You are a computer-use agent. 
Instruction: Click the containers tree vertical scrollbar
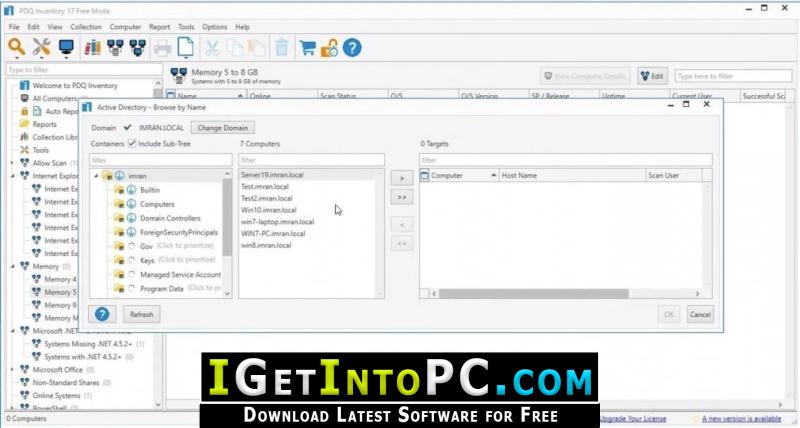point(227,217)
